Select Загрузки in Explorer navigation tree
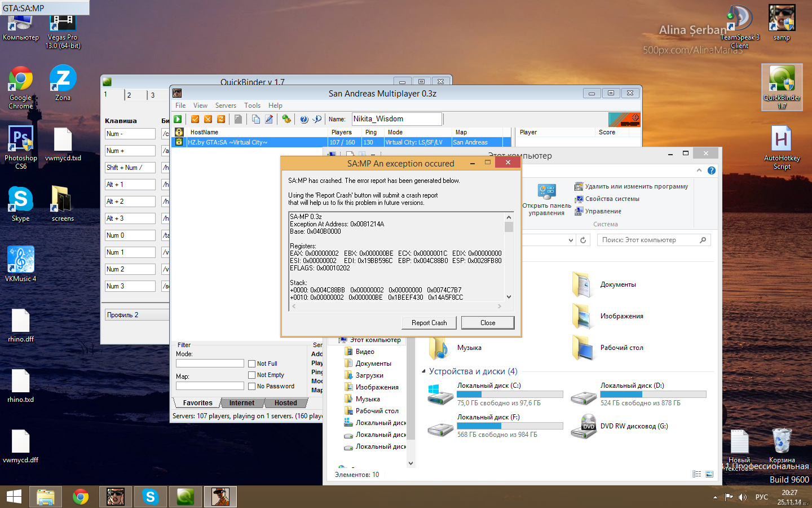812x508 pixels. point(369,375)
